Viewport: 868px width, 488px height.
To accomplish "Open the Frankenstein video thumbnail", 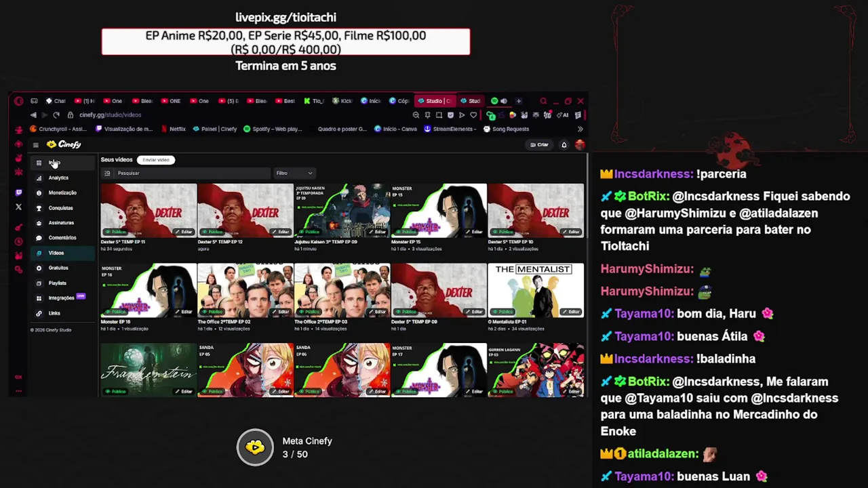I will [x=149, y=370].
